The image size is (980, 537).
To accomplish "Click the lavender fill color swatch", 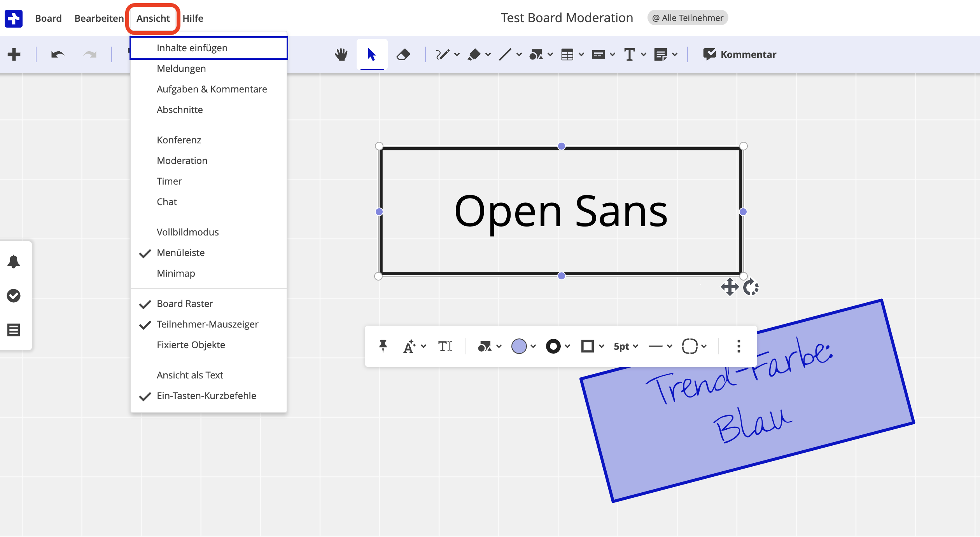I will click(x=519, y=346).
